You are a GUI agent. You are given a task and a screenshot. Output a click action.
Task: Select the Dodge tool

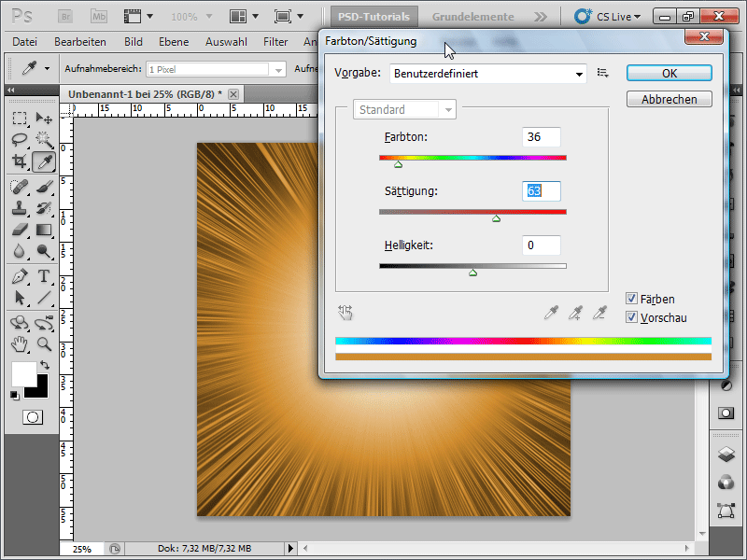point(44,251)
